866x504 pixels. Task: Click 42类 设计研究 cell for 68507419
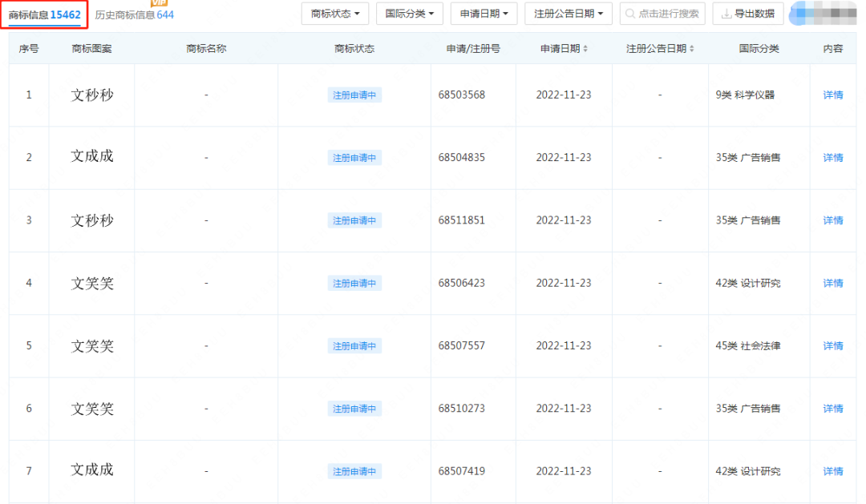[x=748, y=471]
